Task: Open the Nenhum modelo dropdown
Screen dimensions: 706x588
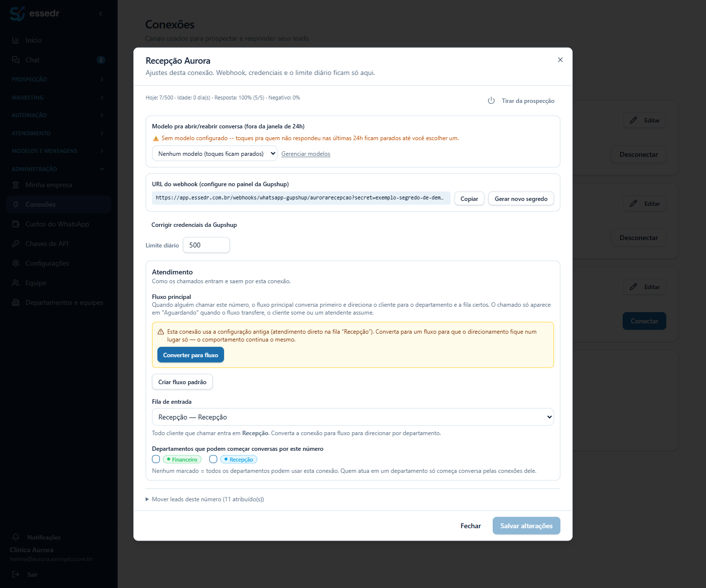Action: [x=215, y=154]
